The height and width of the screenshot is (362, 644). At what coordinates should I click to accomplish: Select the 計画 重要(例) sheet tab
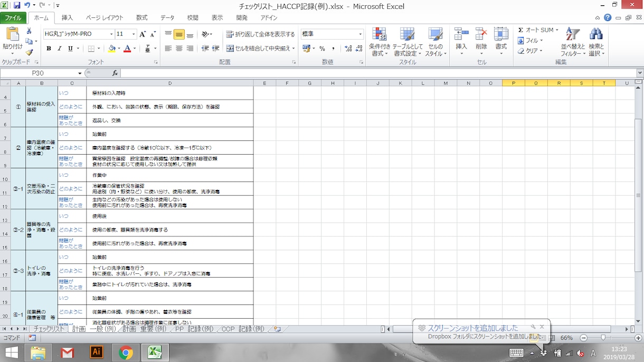[145, 329]
